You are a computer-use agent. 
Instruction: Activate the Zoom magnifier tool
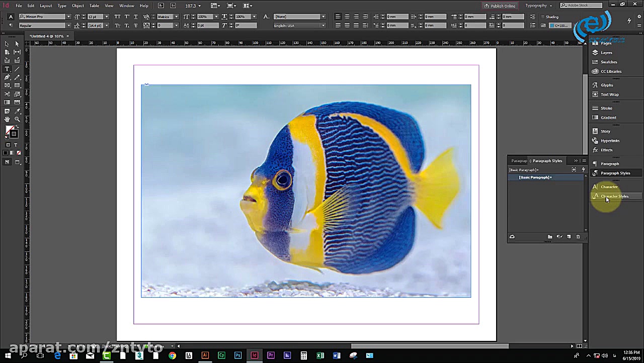(17, 119)
